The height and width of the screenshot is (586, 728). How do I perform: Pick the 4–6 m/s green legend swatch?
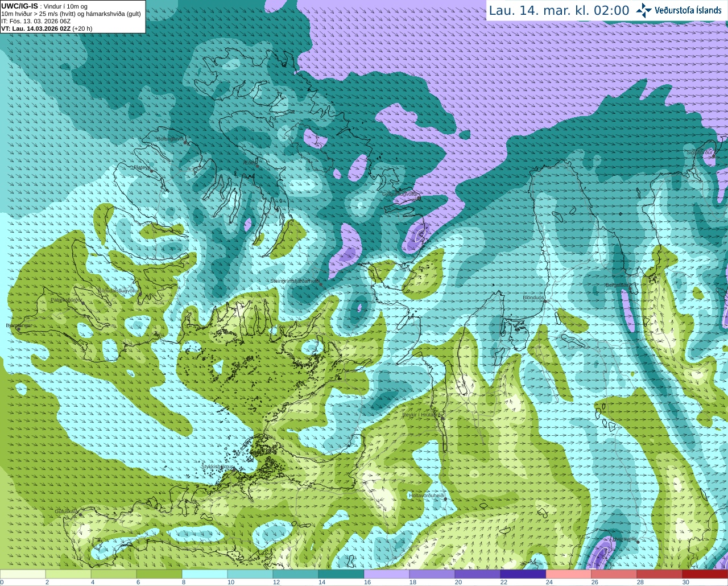[114, 574]
